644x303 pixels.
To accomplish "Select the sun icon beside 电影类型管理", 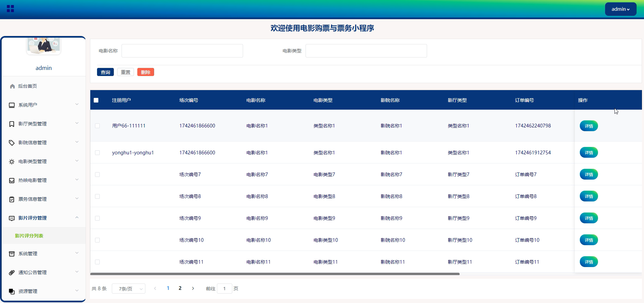I will point(11,161).
